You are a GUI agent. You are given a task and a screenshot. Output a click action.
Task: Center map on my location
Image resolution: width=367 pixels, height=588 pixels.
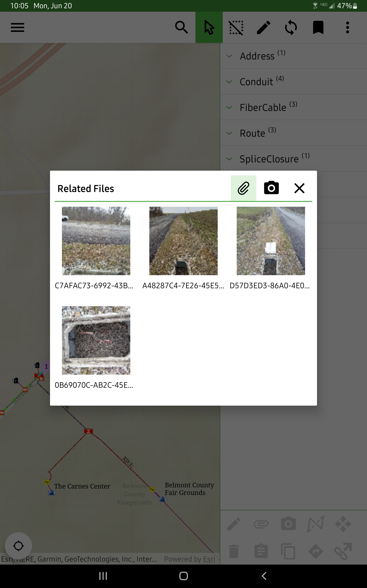(18, 546)
